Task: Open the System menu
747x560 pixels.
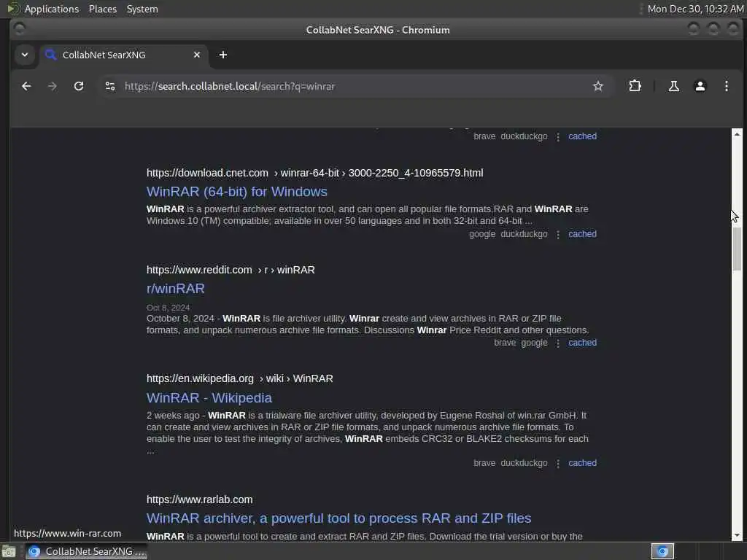Action: coord(142,9)
